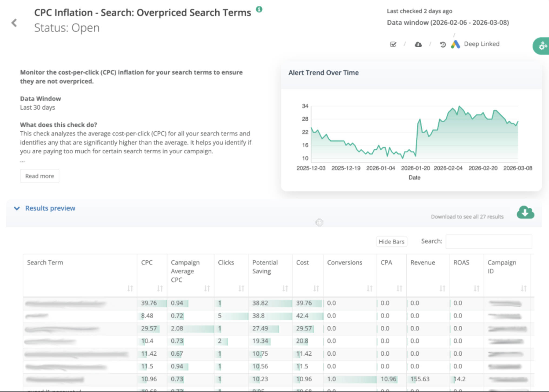Sort by the Revenue column
This screenshot has height=392, width=549.
(x=442, y=288)
